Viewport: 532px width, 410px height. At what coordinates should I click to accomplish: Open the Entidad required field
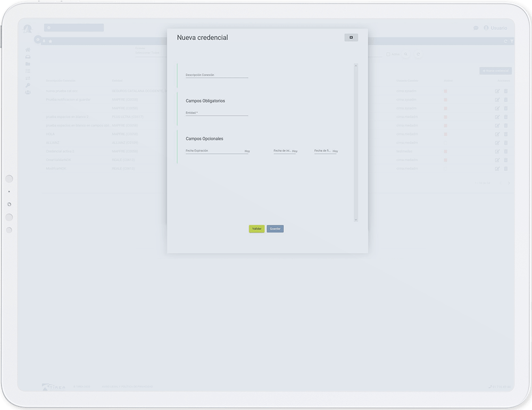[x=217, y=113]
